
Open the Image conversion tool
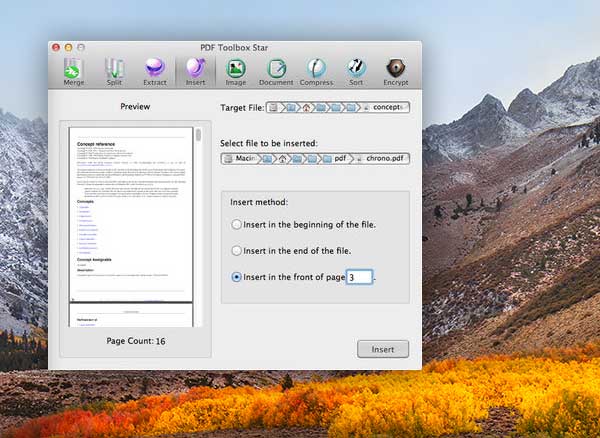tap(236, 72)
